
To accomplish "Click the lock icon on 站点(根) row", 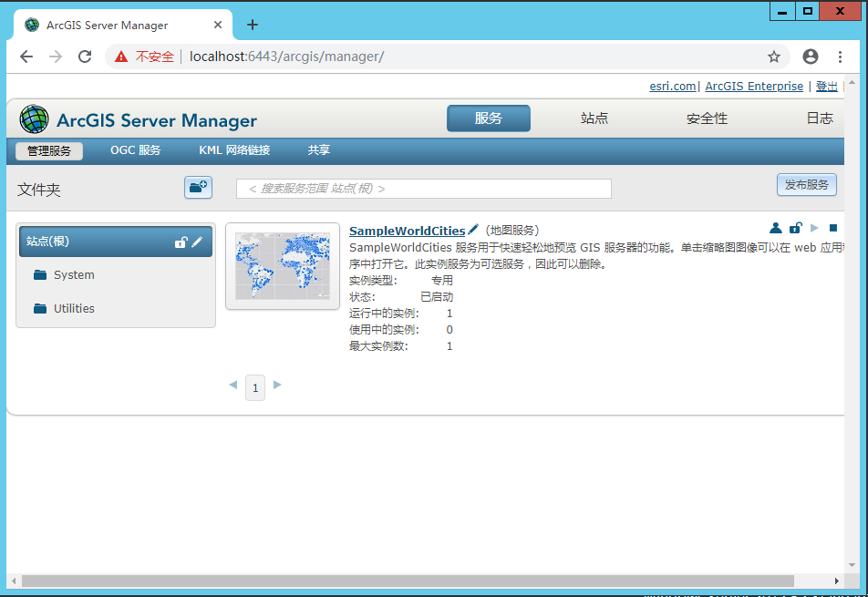I will 181,242.
